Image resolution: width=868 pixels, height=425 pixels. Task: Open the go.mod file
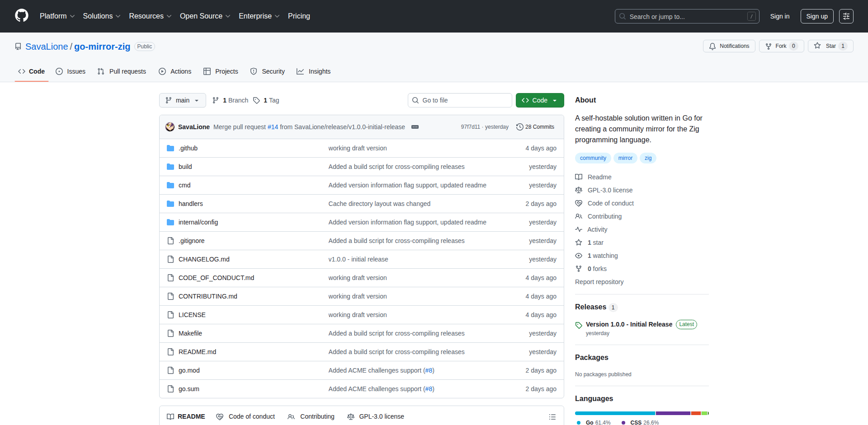click(x=189, y=370)
